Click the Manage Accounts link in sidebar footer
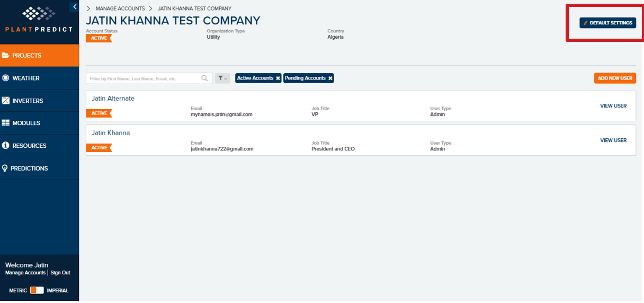644x303 pixels. click(x=25, y=273)
